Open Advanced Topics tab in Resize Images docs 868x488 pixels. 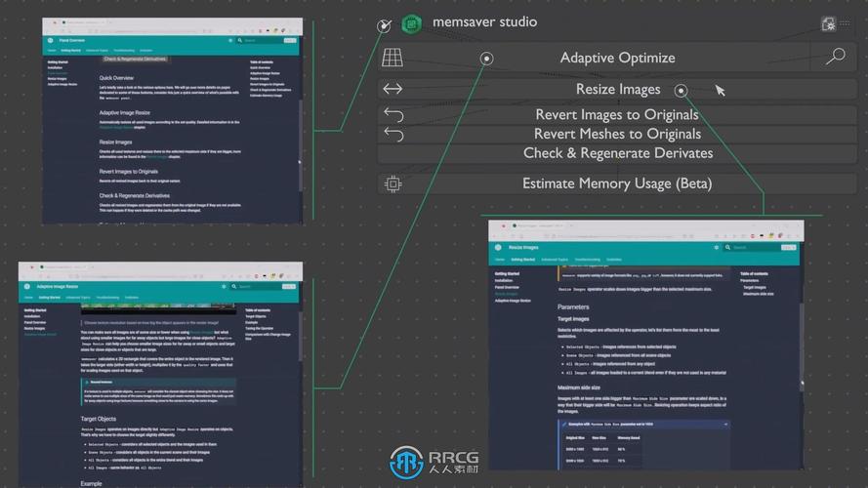[x=555, y=260]
